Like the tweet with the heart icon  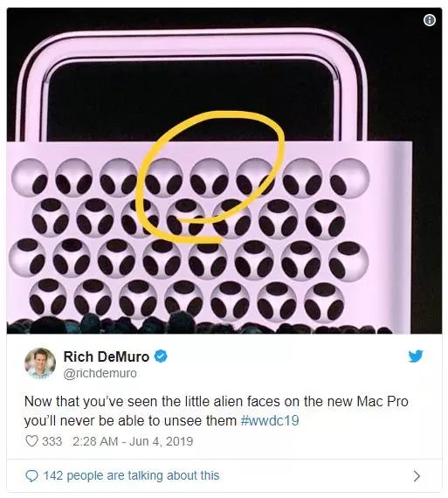tap(31, 441)
